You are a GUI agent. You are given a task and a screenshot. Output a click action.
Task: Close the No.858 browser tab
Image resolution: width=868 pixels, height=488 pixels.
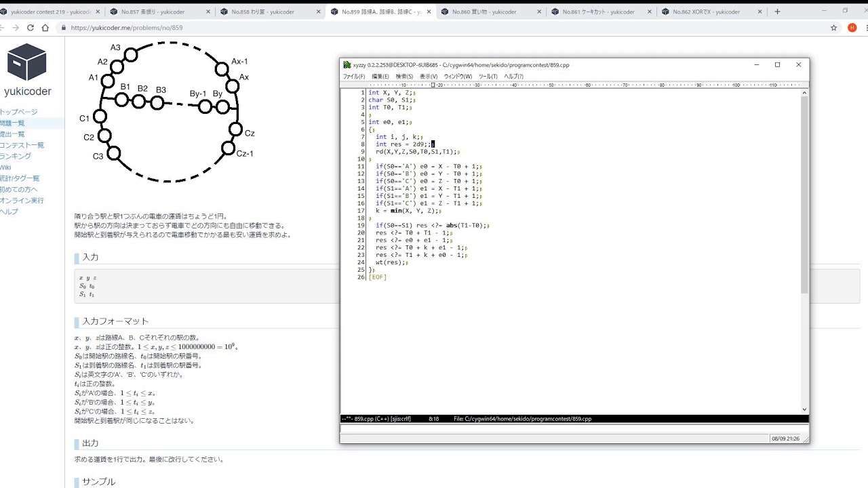pyautogui.click(x=319, y=12)
